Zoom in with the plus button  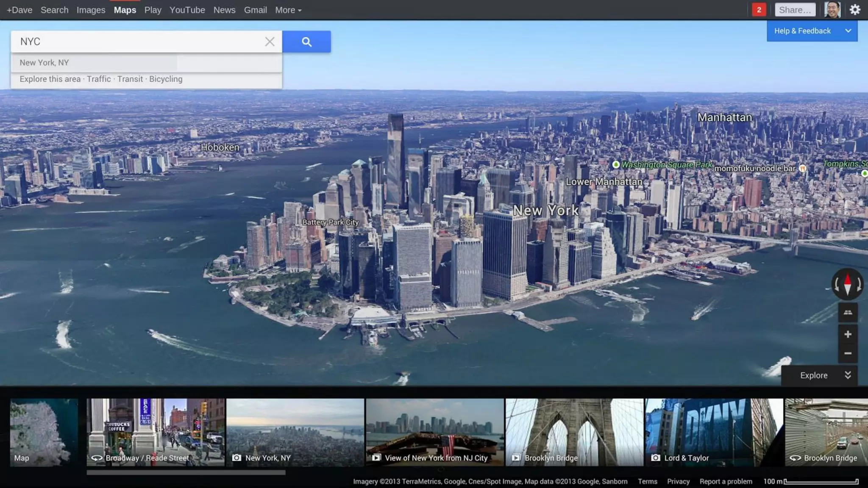tap(848, 334)
